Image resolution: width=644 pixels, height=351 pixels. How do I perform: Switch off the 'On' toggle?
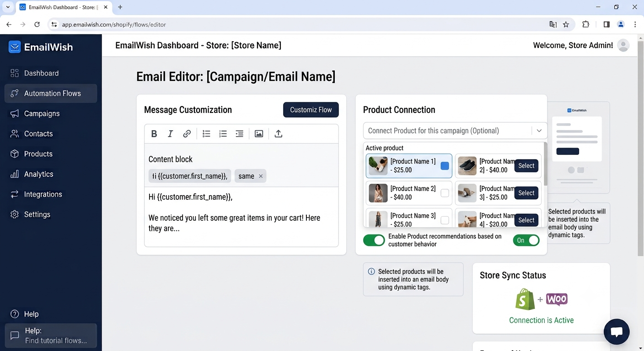pos(526,240)
